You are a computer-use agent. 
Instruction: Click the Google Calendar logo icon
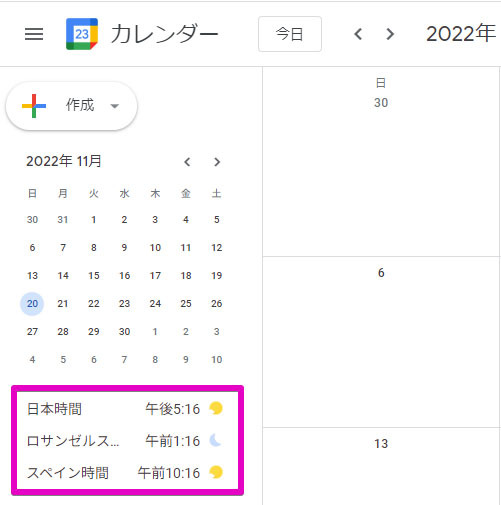tap(82, 34)
